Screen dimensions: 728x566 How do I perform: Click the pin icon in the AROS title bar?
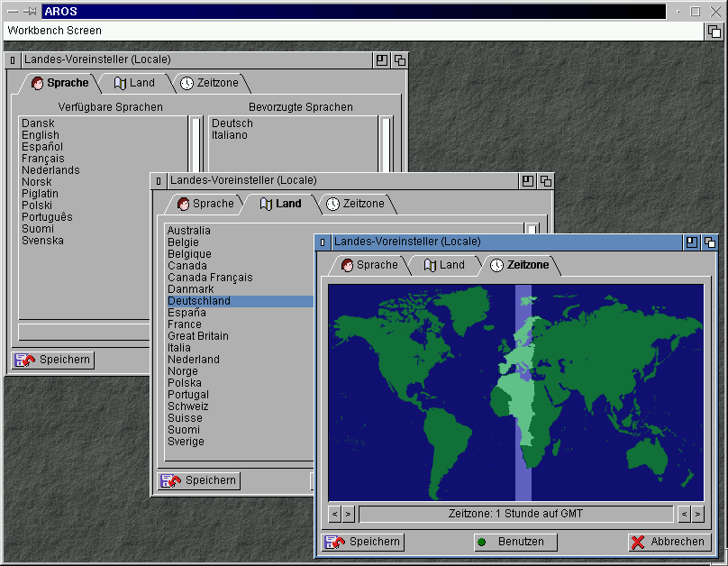pos(31,11)
